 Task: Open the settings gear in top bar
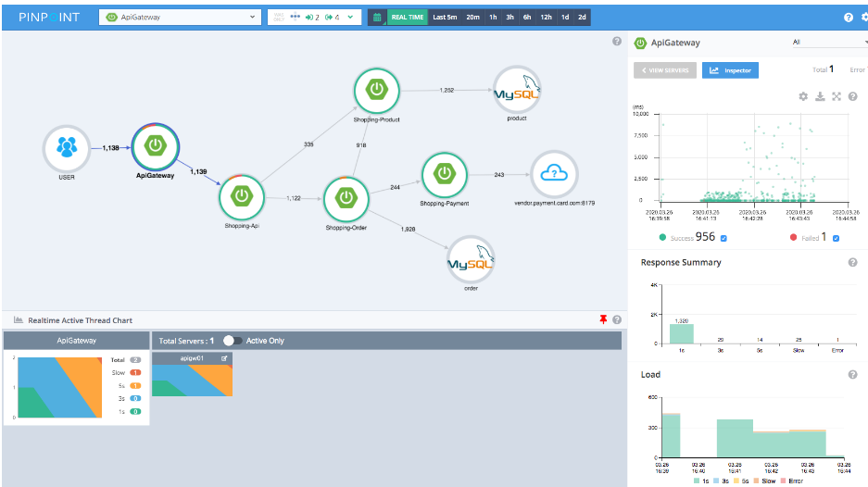(864, 18)
